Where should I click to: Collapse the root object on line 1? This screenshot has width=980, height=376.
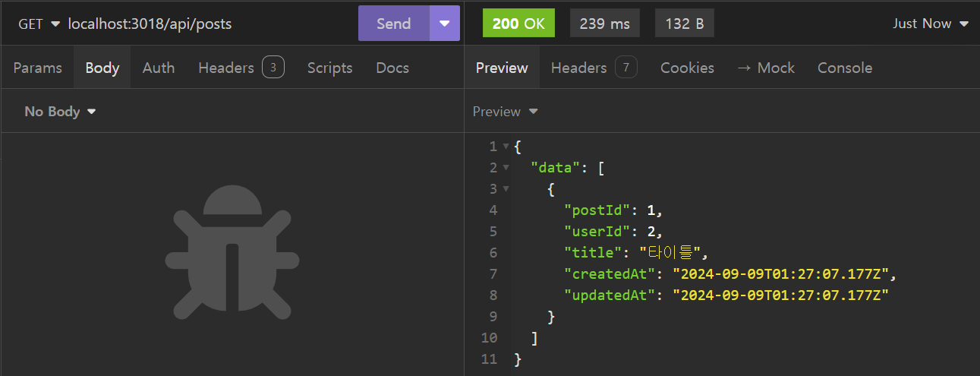506,146
